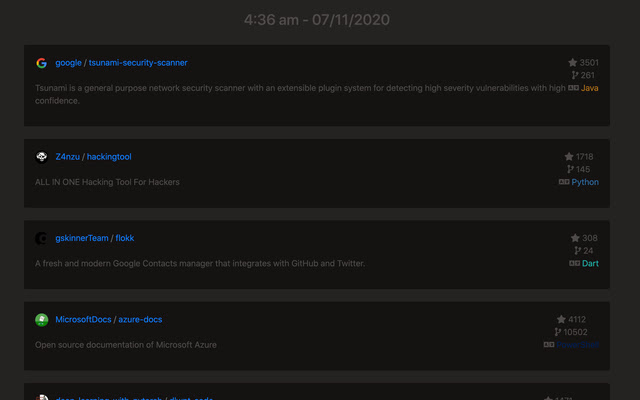Click the language icon beside Python

tap(564, 182)
